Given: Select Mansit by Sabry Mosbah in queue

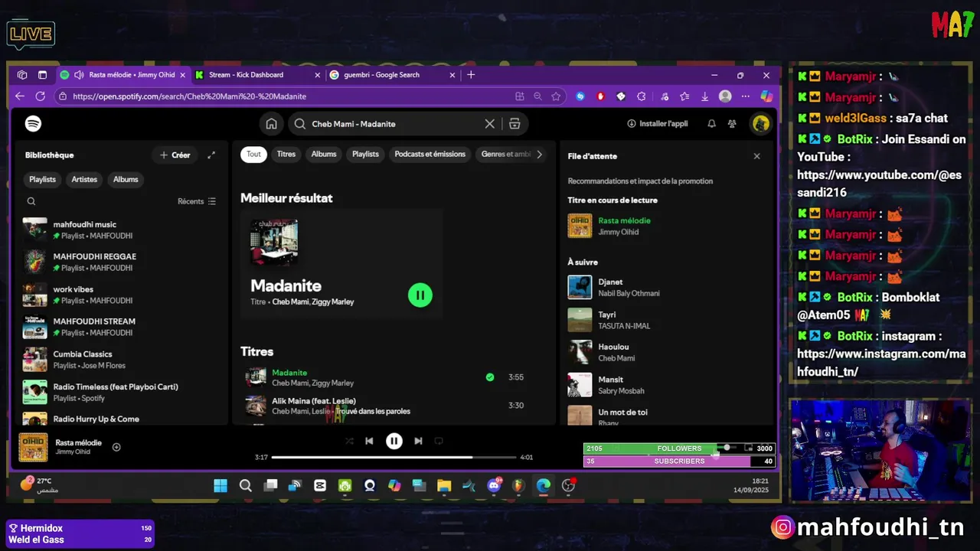Looking at the screenshot, I should 665,385.
